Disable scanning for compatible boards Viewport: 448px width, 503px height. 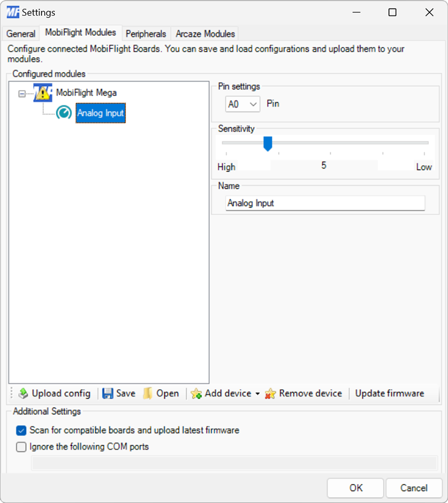21,431
